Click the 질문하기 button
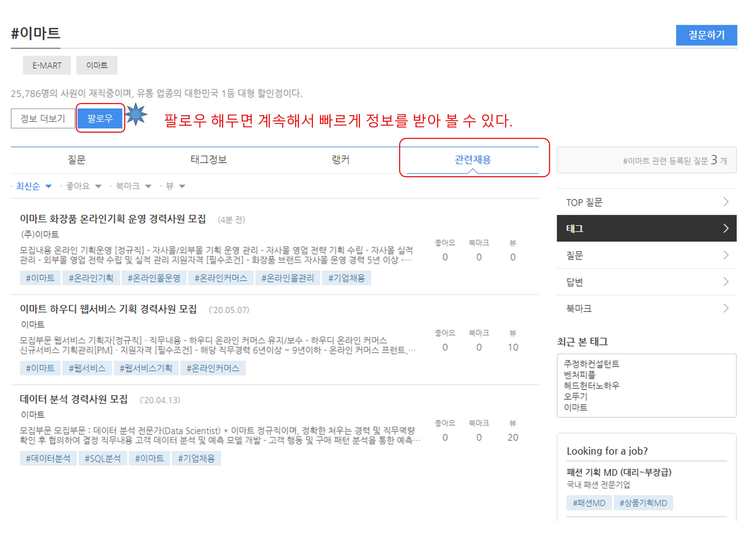 click(x=706, y=35)
